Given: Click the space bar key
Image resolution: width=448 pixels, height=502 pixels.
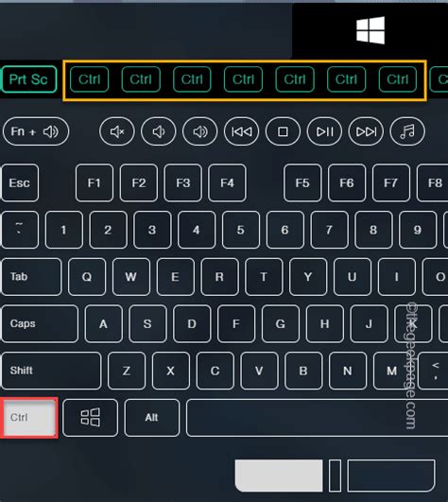Looking at the screenshot, I should point(318,418).
